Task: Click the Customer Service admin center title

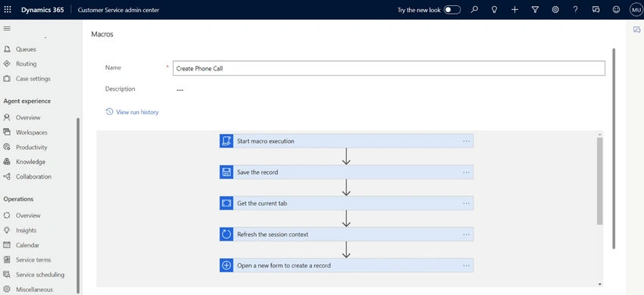Action: coord(118,10)
